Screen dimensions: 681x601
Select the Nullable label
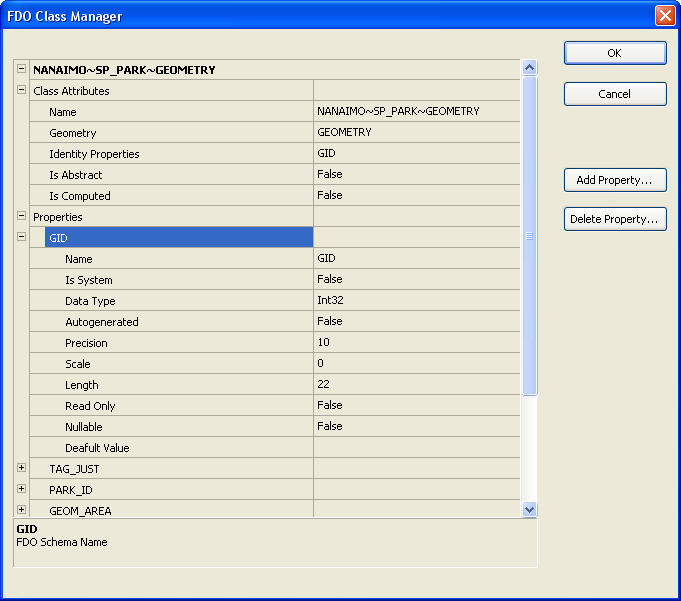coord(84,427)
